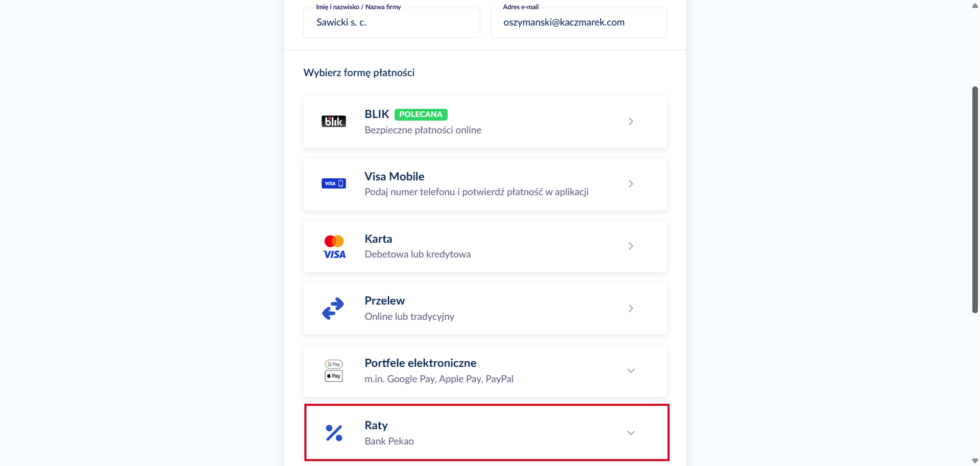Click the name or company input field
The width and height of the screenshot is (980, 466).
(x=391, y=22)
